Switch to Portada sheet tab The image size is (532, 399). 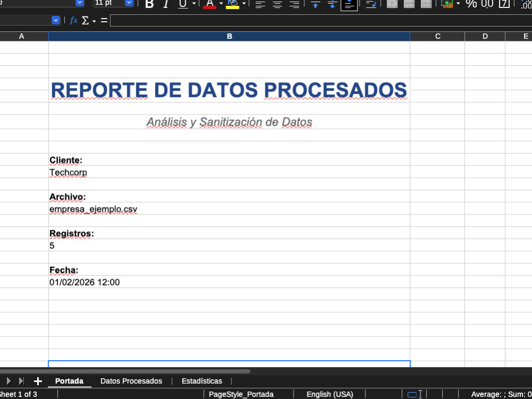pos(69,381)
